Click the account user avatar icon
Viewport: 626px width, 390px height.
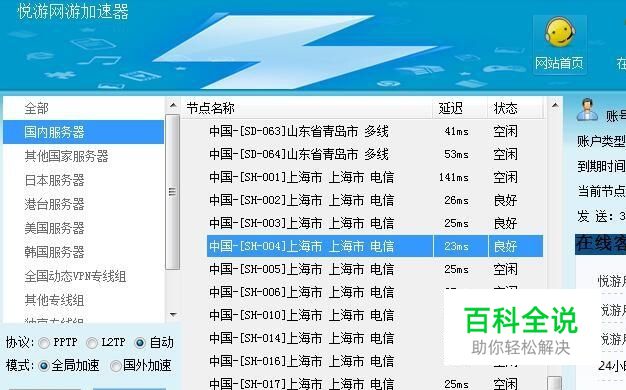point(587,110)
